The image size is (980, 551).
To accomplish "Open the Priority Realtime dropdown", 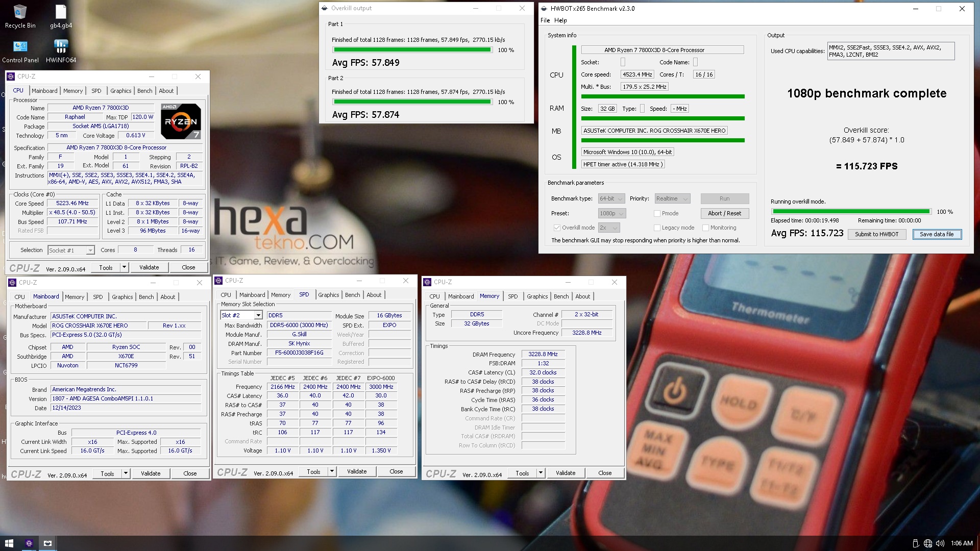I will [672, 198].
